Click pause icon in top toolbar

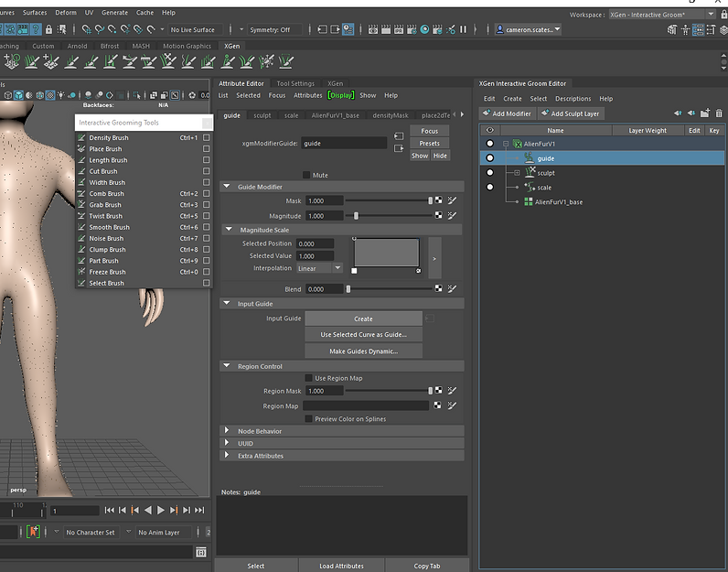pyautogui.click(x=463, y=29)
